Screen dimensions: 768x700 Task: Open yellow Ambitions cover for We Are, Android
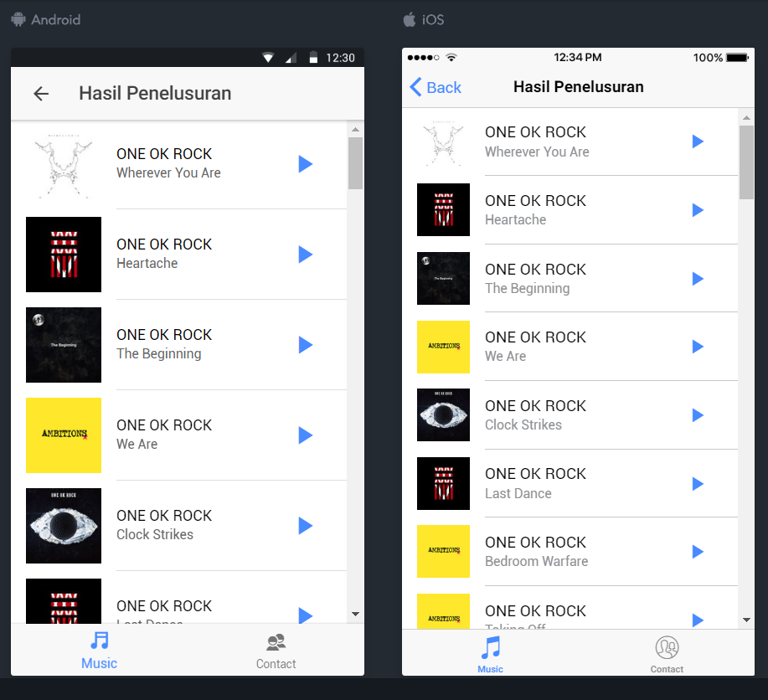click(64, 435)
